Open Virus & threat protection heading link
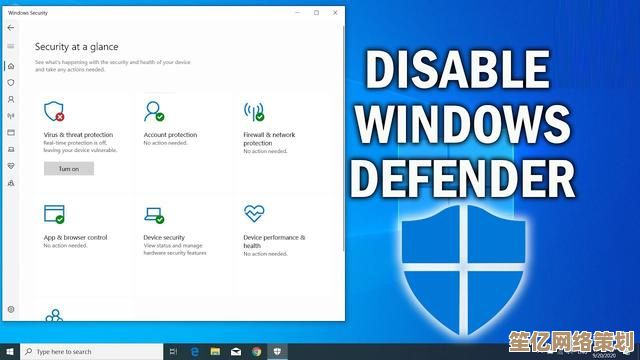 (78, 135)
